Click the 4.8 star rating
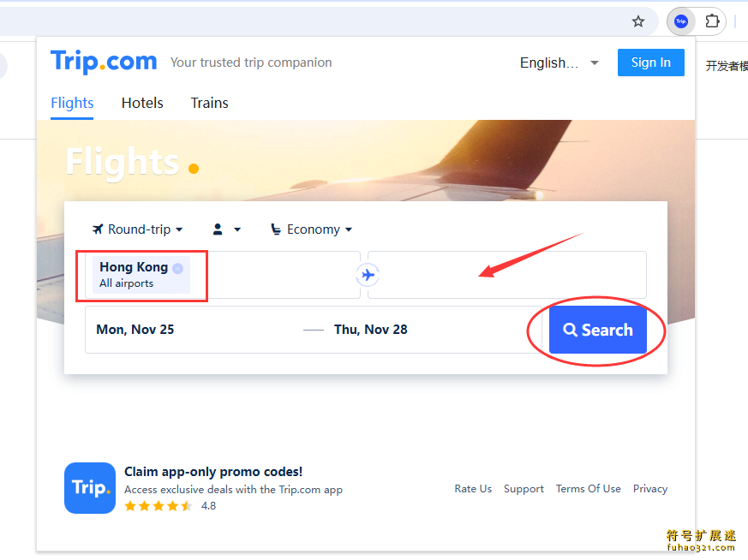This screenshot has width=748, height=560. (171, 506)
